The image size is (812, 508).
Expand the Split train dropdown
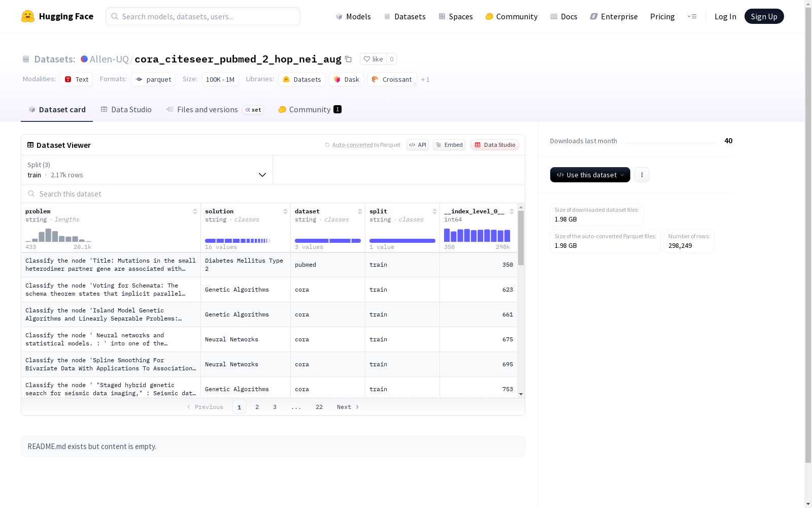coord(147,170)
